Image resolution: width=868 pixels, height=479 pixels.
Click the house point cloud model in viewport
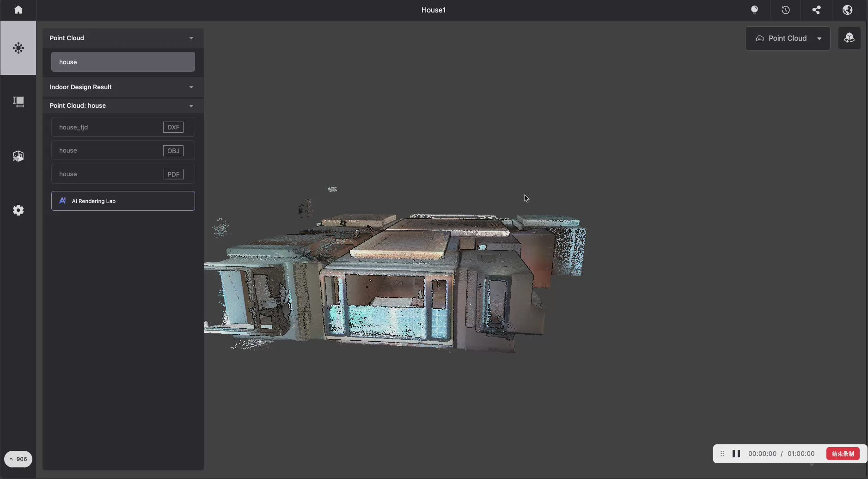coord(395,282)
